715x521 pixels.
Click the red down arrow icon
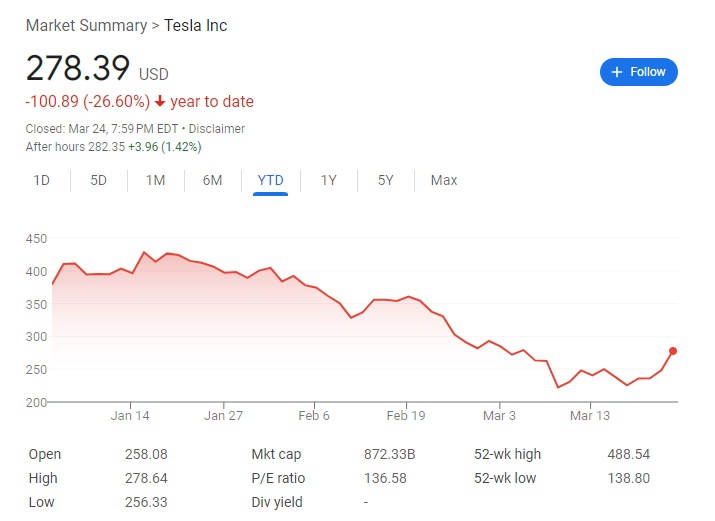(160, 102)
